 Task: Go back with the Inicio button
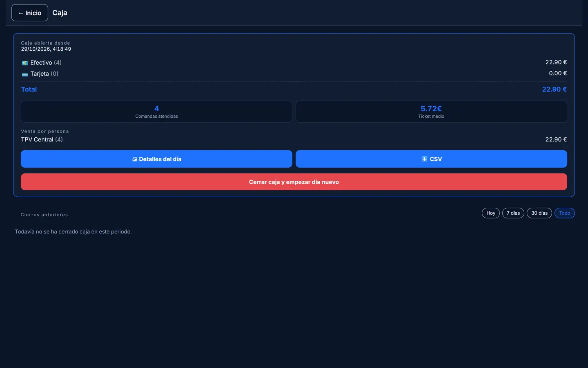click(30, 13)
